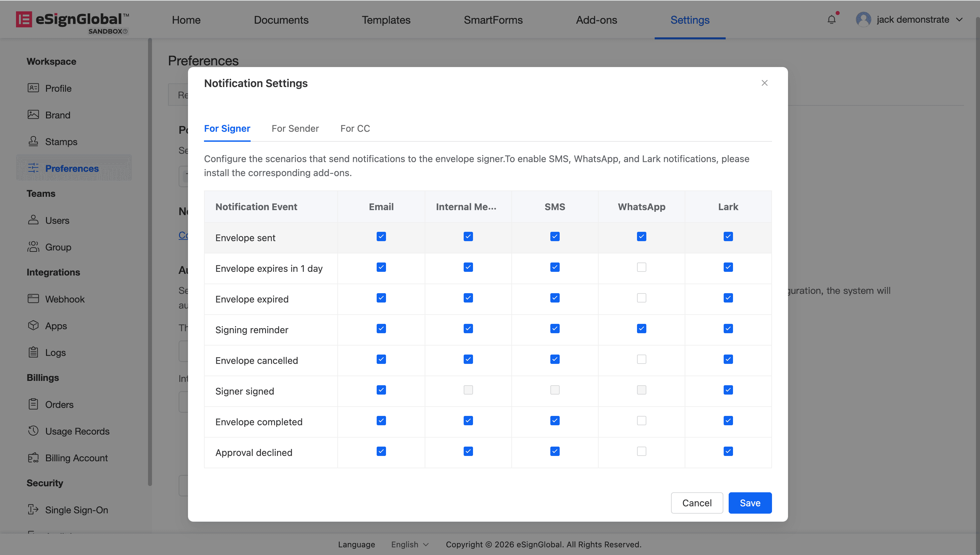Image resolution: width=980 pixels, height=555 pixels.
Task: Click the Save button
Action: pyautogui.click(x=750, y=503)
